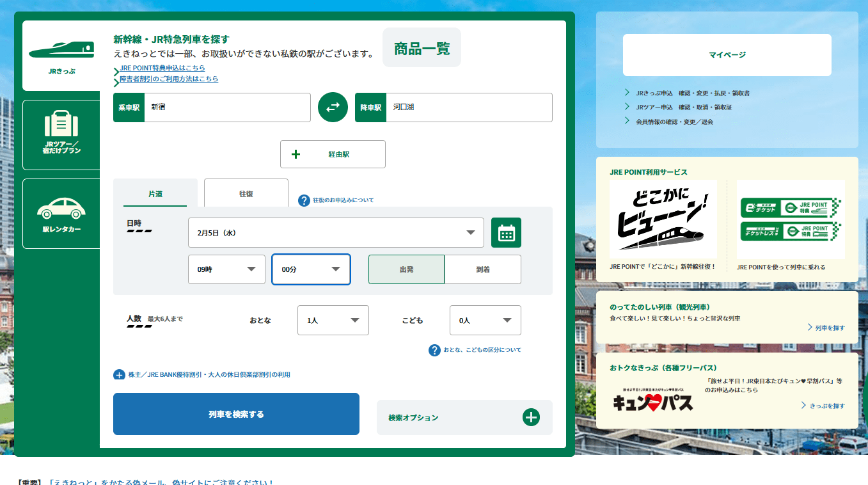Screen dimensions: 868x485
Task: Open the date dropdown showing 2月5日
Action: pyautogui.click(x=336, y=233)
